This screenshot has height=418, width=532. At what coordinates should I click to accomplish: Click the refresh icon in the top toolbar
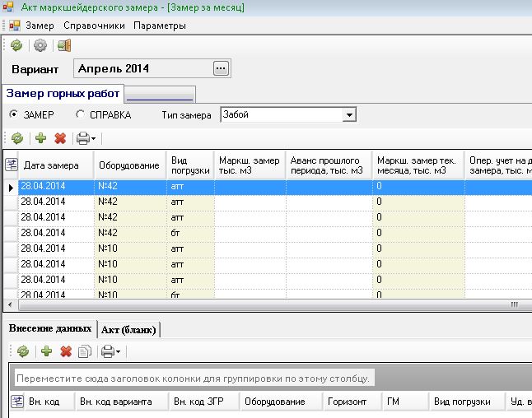coord(16,45)
